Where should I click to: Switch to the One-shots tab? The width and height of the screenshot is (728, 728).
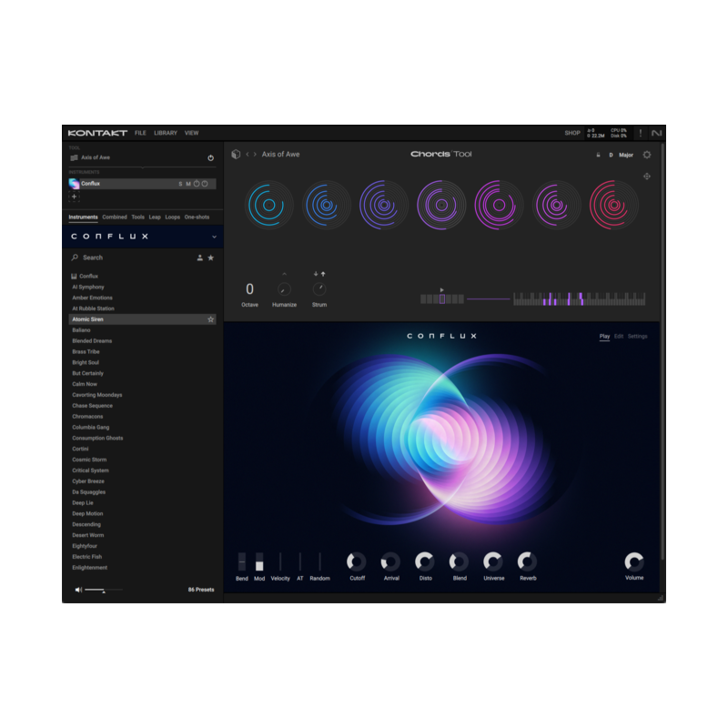(197, 217)
